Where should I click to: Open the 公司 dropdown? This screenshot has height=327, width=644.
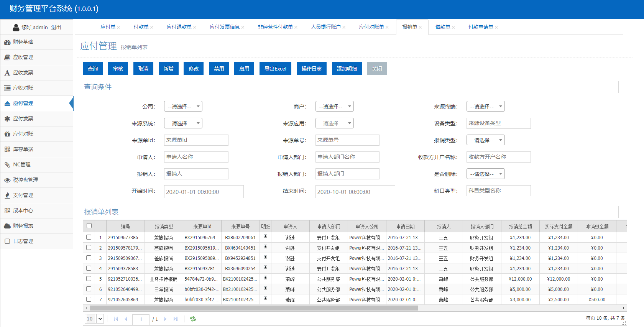pos(183,107)
